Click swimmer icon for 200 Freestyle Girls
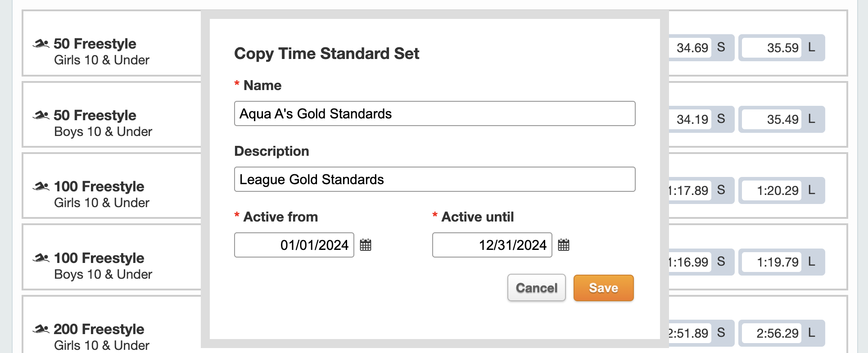The image size is (868, 353). pyautogui.click(x=41, y=329)
